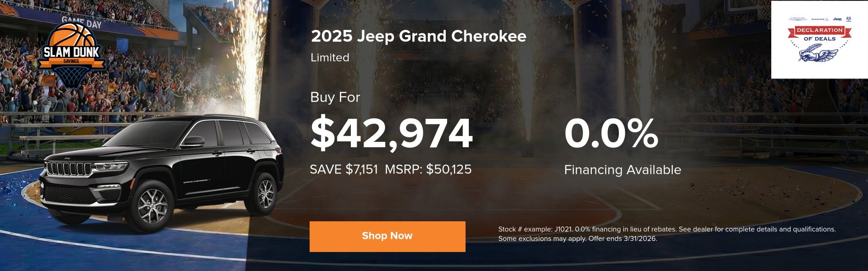Click the Financing Available label
The width and height of the screenshot is (868, 271).
point(622,170)
